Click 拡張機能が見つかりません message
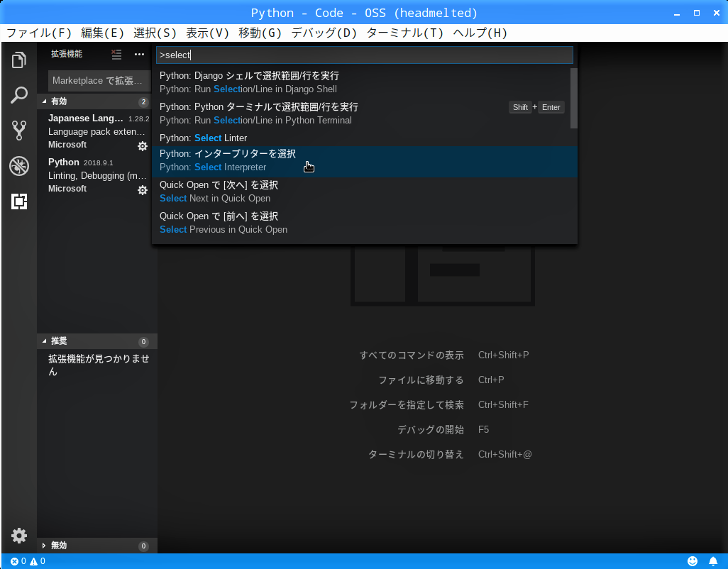The image size is (728, 569). pos(99,365)
